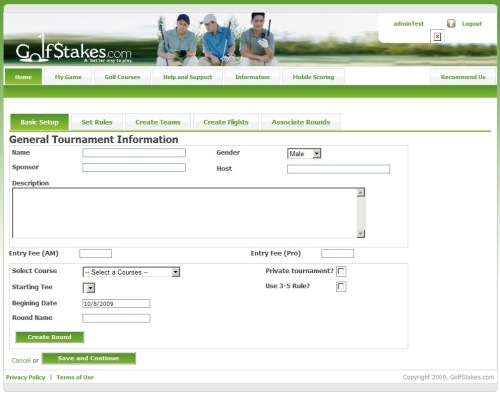Switch to the Associate Rounds tab

[x=301, y=122]
